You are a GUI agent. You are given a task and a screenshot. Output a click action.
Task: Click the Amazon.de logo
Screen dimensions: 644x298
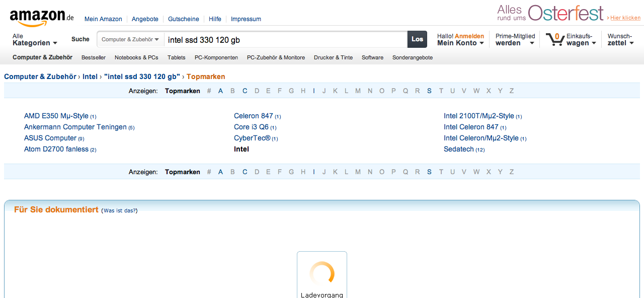(x=41, y=18)
